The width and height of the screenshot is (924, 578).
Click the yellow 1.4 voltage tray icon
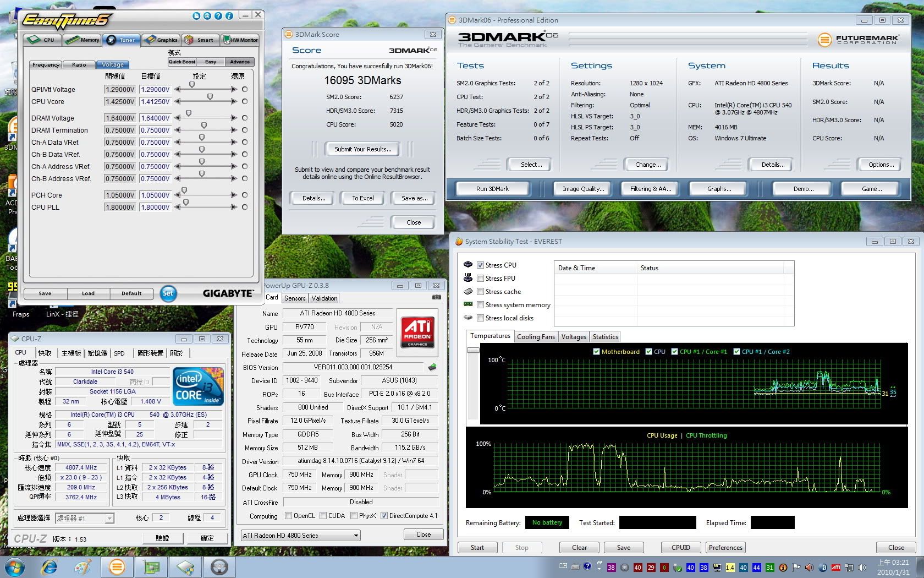(730, 568)
